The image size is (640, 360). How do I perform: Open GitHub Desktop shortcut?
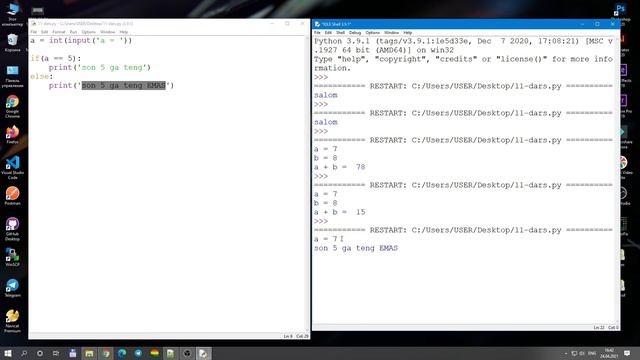click(x=12, y=229)
